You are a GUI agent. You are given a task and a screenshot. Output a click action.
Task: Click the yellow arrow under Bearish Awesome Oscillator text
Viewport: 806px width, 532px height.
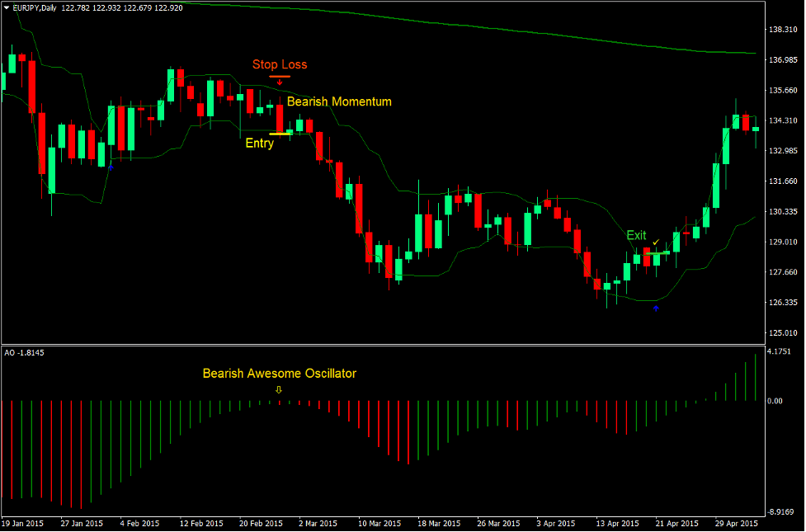[x=280, y=388]
